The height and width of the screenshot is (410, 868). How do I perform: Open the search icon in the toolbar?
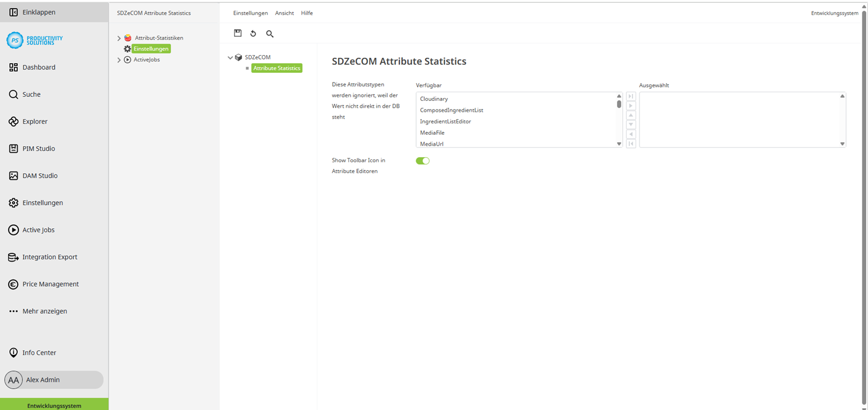click(270, 34)
